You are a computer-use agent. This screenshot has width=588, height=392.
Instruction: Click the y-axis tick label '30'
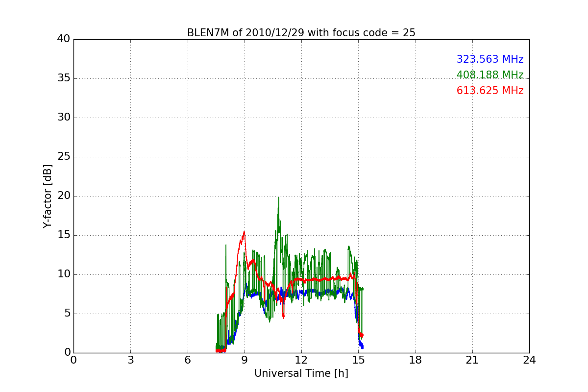[x=64, y=118]
